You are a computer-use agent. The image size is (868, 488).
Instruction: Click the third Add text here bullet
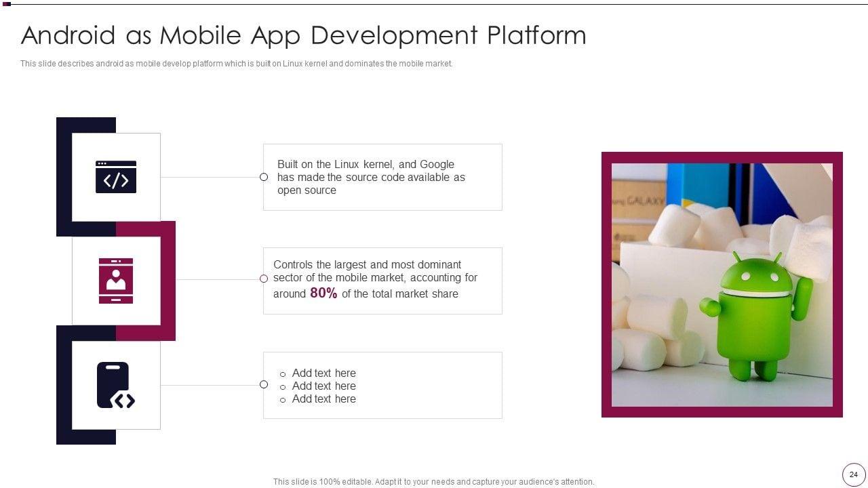(323, 399)
